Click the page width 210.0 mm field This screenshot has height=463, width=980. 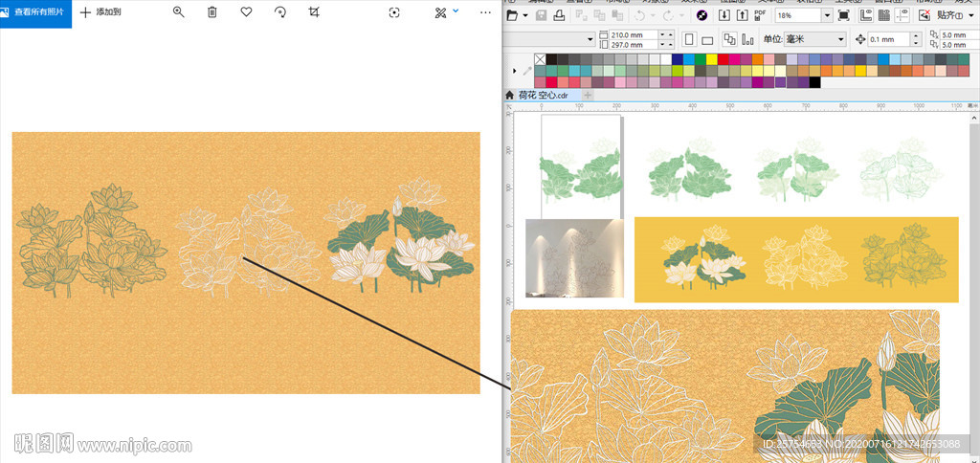629,34
